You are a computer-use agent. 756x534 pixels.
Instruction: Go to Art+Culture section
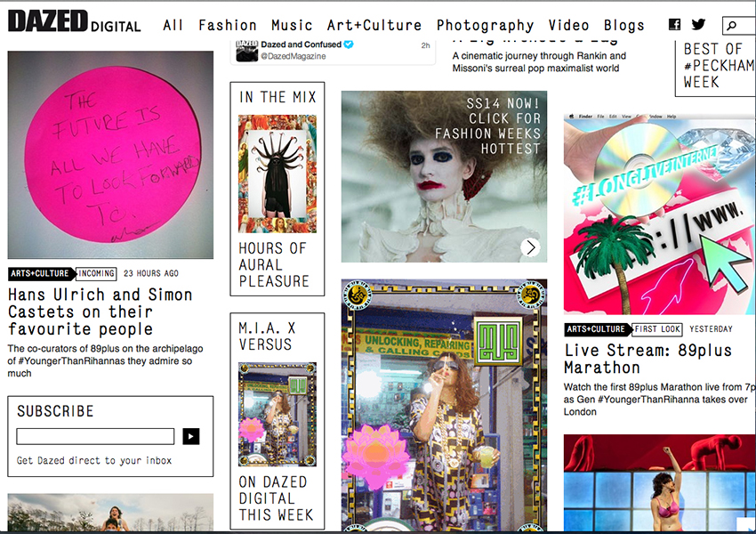coord(374,25)
